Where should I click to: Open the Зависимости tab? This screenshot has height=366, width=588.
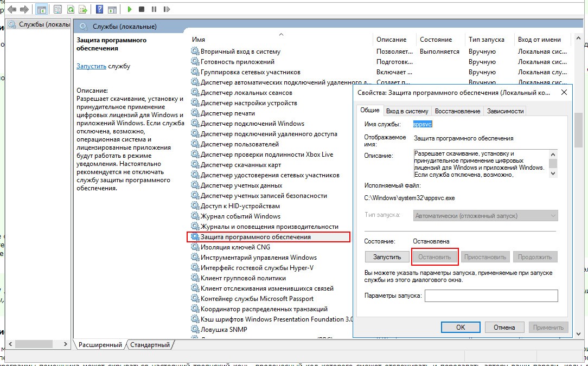tap(505, 111)
